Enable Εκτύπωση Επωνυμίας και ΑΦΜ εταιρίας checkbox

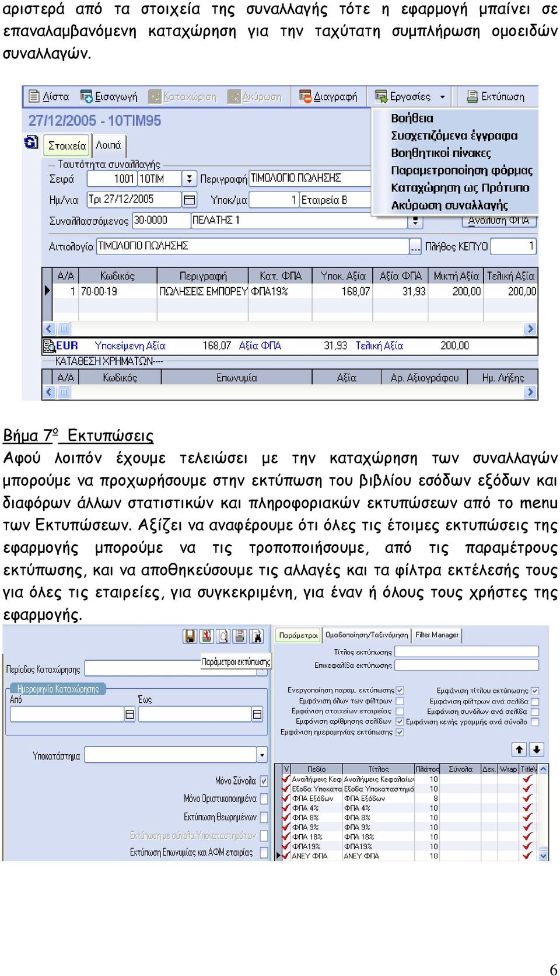click(264, 853)
